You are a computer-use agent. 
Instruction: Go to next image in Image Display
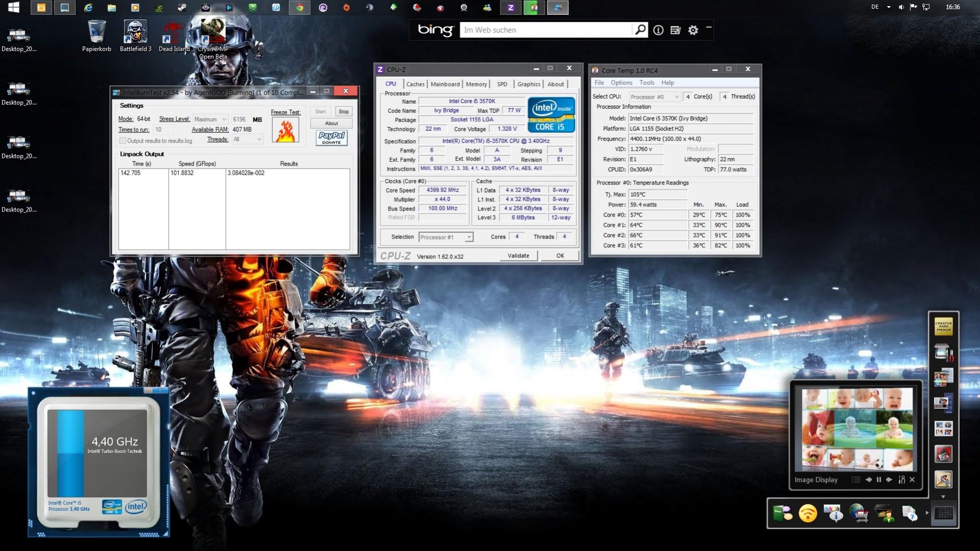(x=889, y=480)
